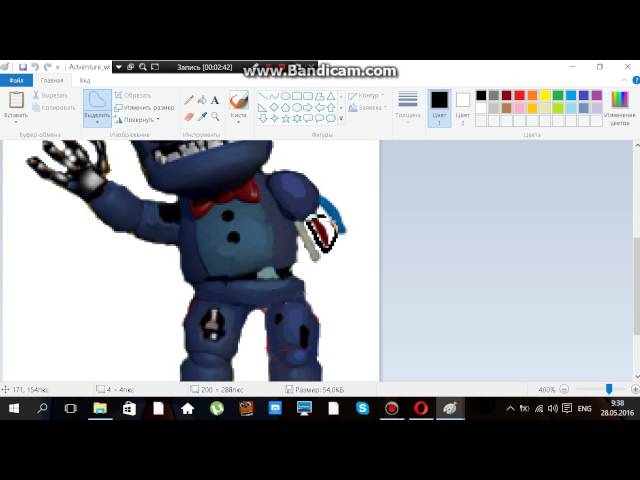Viewport: 640px width, 480px height.
Task: Pick the pink color swatch
Action: (519, 108)
